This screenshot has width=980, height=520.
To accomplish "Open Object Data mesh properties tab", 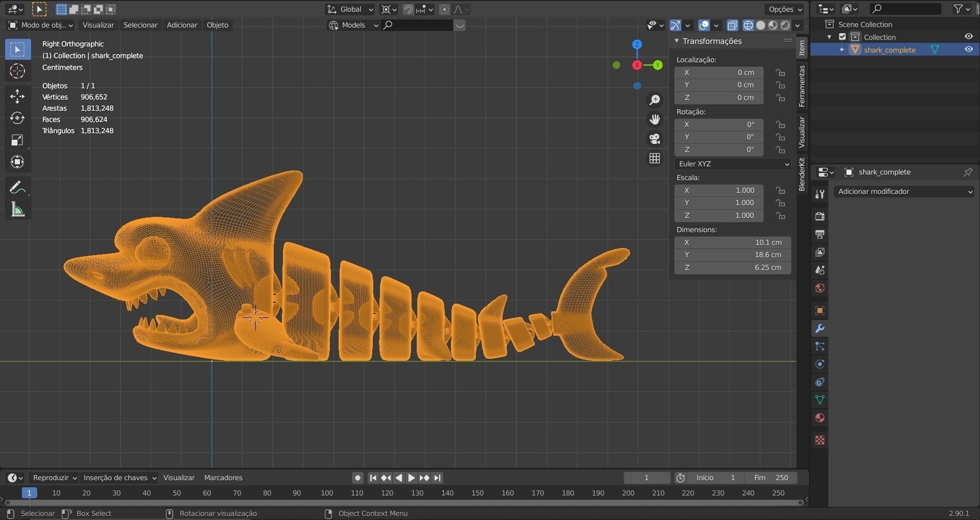I will (820, 400).
